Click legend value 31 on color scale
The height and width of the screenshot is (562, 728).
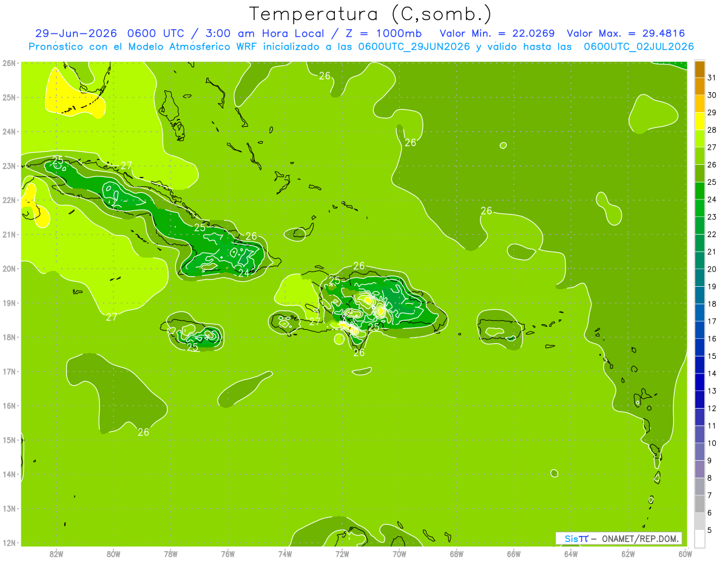[x=712, y=78]
